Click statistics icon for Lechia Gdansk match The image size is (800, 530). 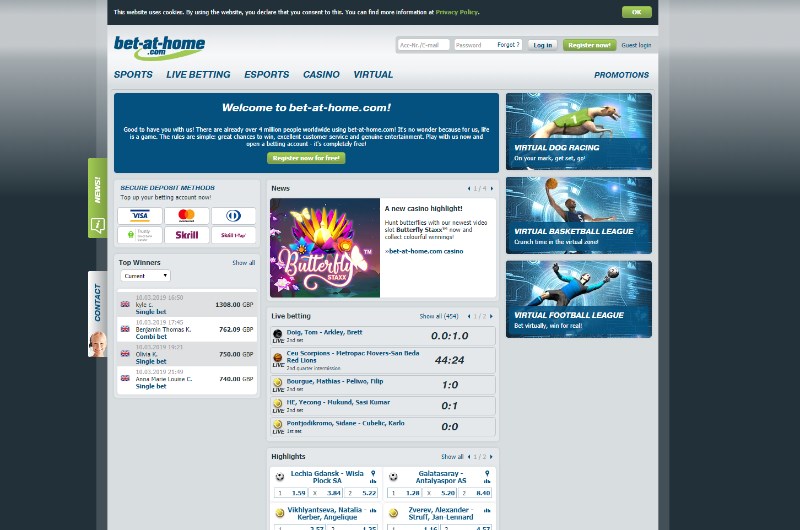click(x=373, y=481)
